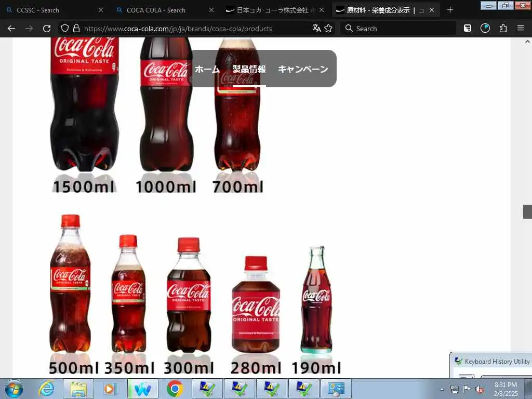Switch to the CCSSC - Search tab
532x399 pixels.
tap(55, 10)
